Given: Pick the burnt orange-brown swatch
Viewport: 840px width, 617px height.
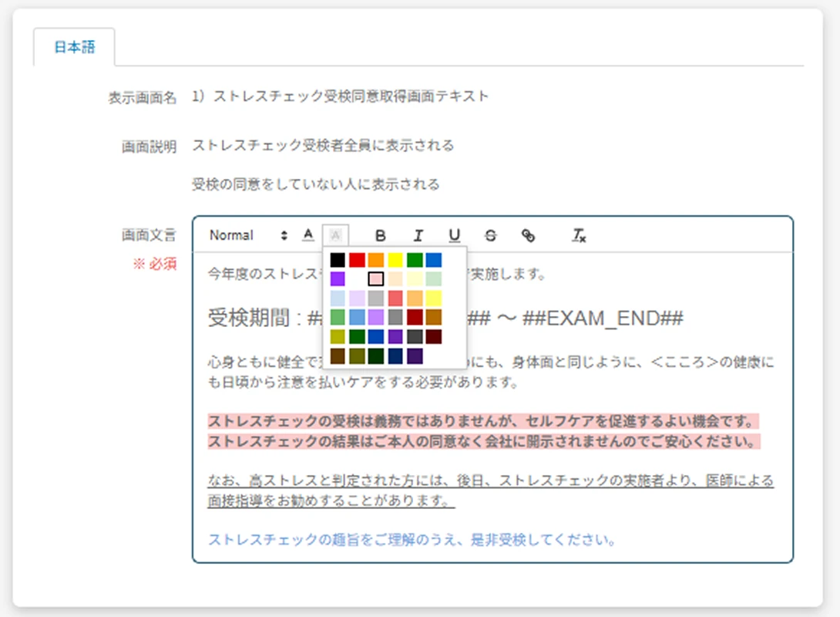Looking at the screenshot, I should tap(434, 317).
